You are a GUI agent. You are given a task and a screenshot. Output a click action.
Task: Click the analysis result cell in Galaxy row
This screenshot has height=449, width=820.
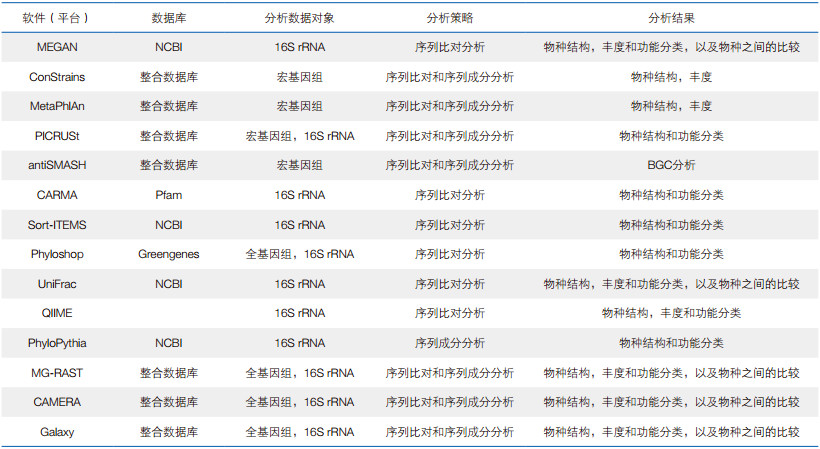click(x=671, y=432)
